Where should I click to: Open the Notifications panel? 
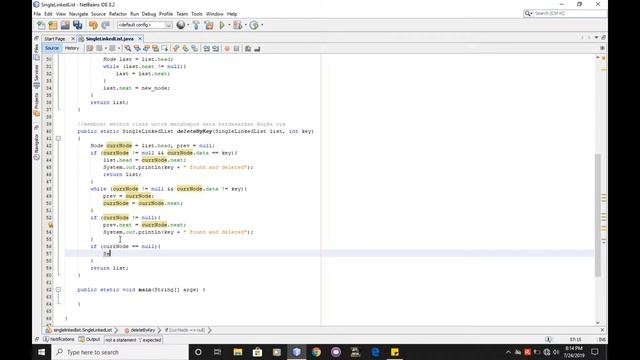[59, 340]
